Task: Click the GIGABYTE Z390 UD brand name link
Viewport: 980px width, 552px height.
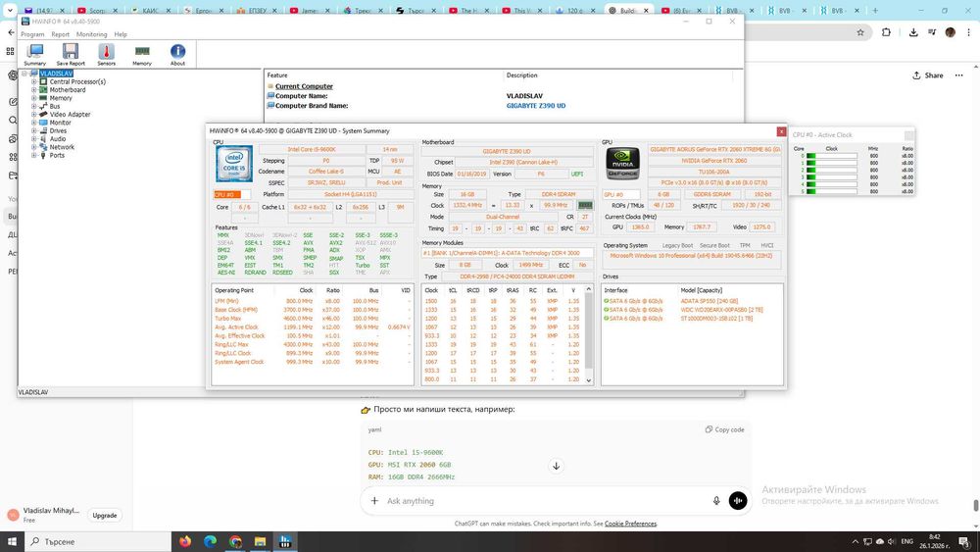Action: pos(536,106)
